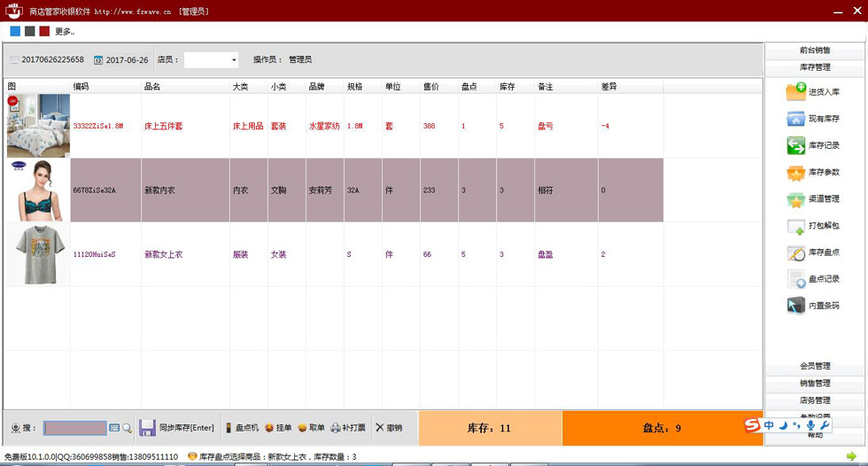Click the magnifier search icon
This screenshot has height=466, width=868.
tap(128, 428)
